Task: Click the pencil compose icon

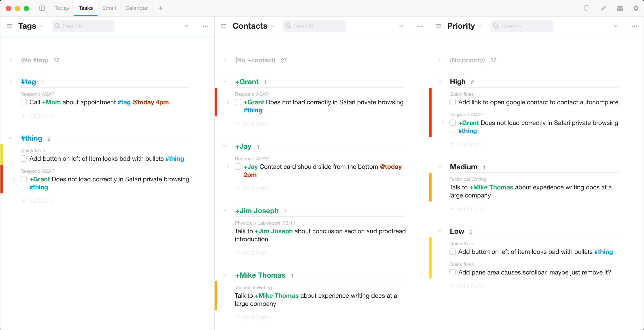Action: (604, 8)
